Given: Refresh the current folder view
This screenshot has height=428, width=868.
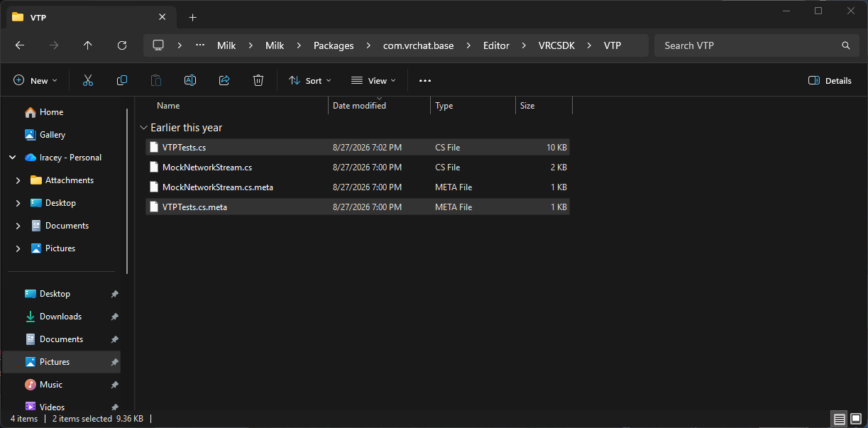Looking at the screenshot, I should (x=122, y=45).
